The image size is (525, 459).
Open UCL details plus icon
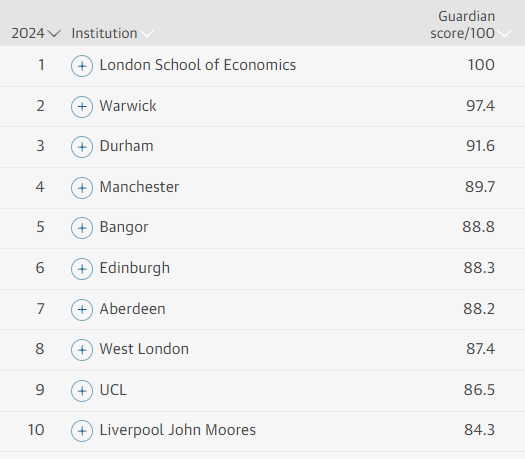(82, 391)
